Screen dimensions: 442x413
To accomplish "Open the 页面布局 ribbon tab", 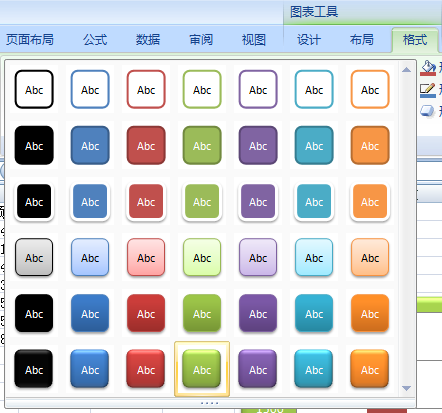I will pos(30,40).
